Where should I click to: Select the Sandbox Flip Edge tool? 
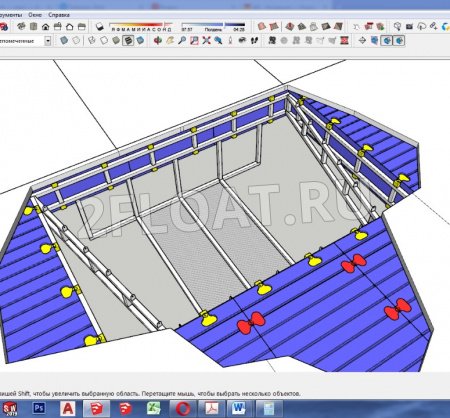coord(338,26)
